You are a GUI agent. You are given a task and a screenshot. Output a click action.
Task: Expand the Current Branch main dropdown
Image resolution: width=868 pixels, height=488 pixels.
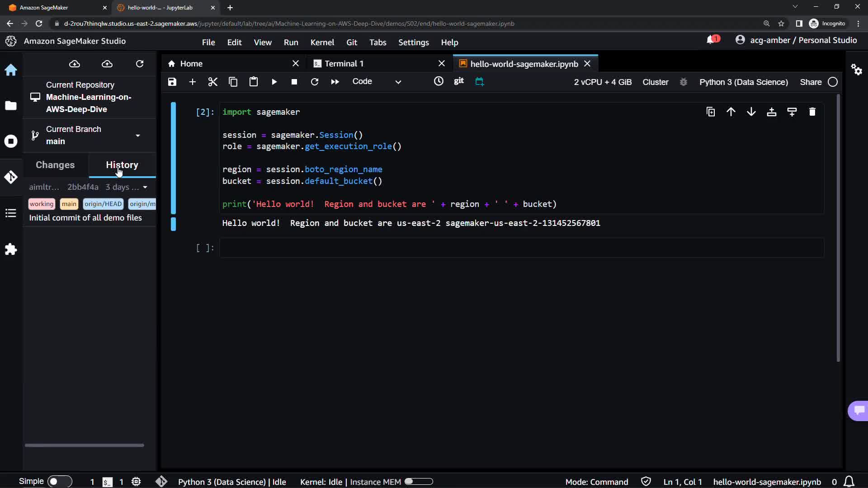pos(138,136)
